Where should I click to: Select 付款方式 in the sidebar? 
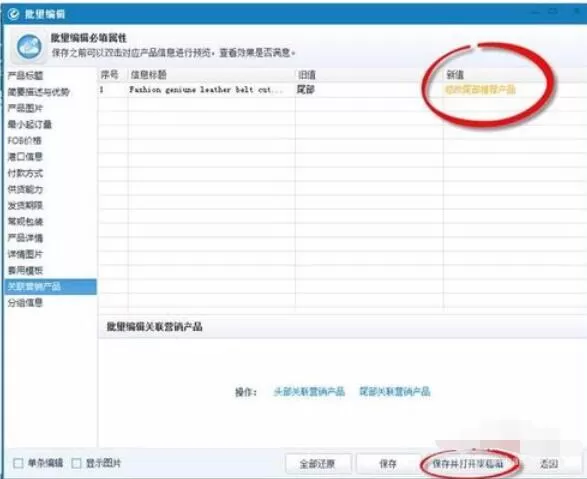pyautogui.click(x=25, y=173)
